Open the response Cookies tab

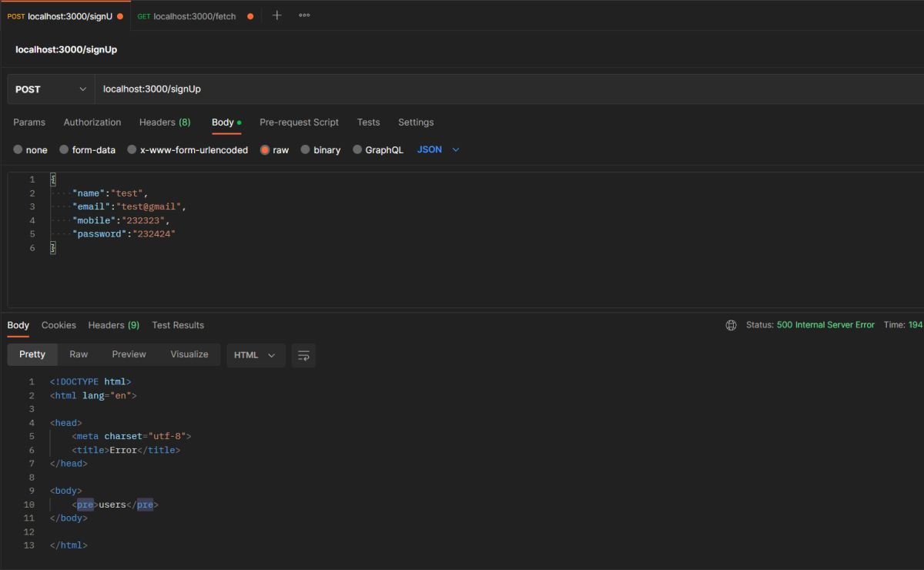pos(59,325)
